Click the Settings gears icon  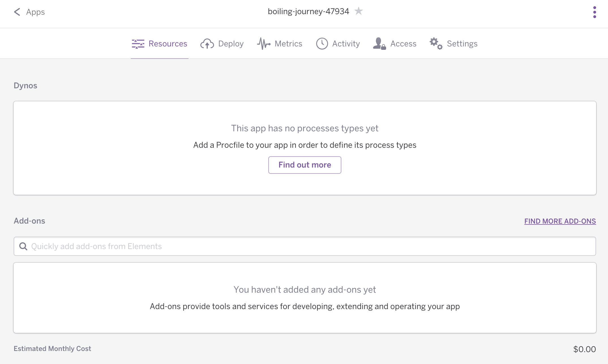436,44
